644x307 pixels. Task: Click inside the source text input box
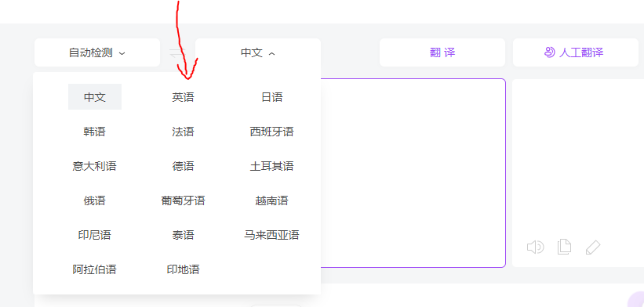coord(413,173)
